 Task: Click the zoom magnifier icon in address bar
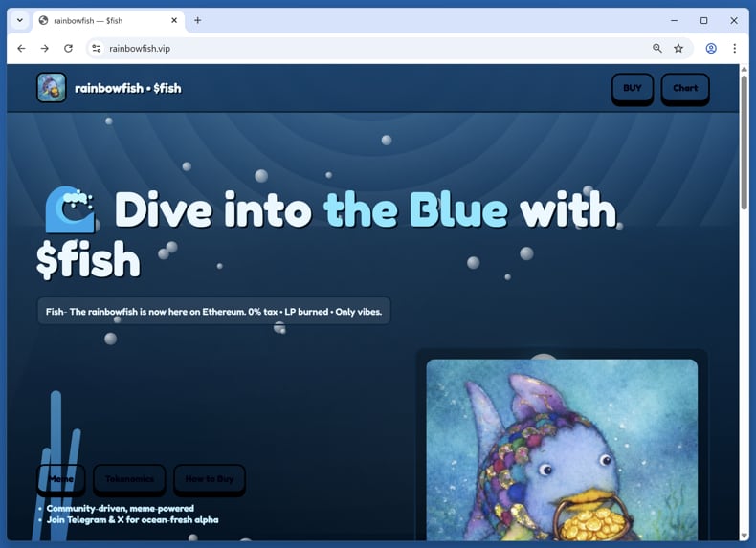(x=657, y=48)
